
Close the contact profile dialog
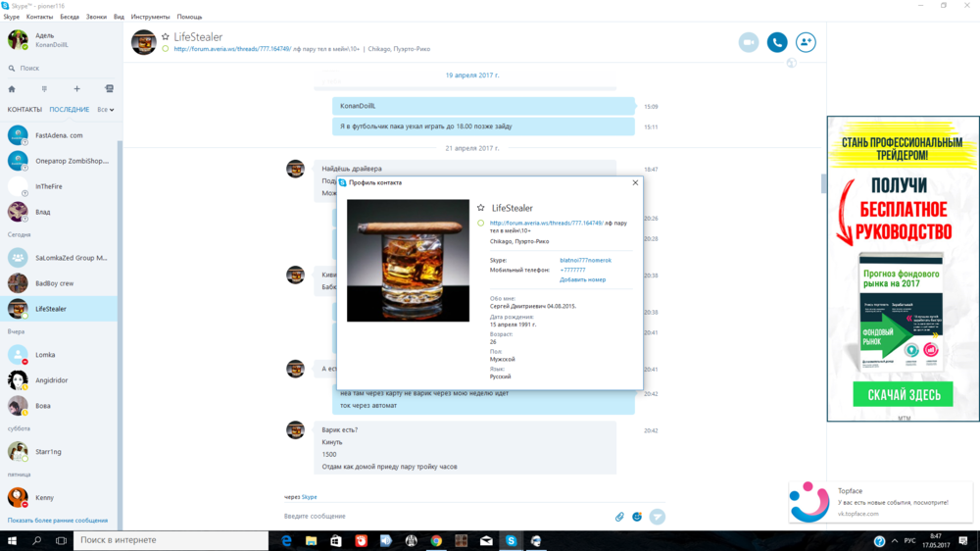click(635, 182)
